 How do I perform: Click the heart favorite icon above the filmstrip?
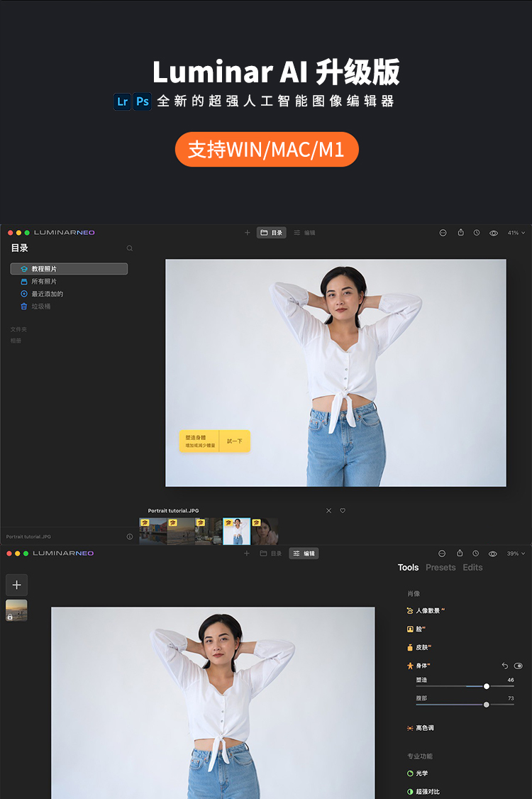coord(343,511)
